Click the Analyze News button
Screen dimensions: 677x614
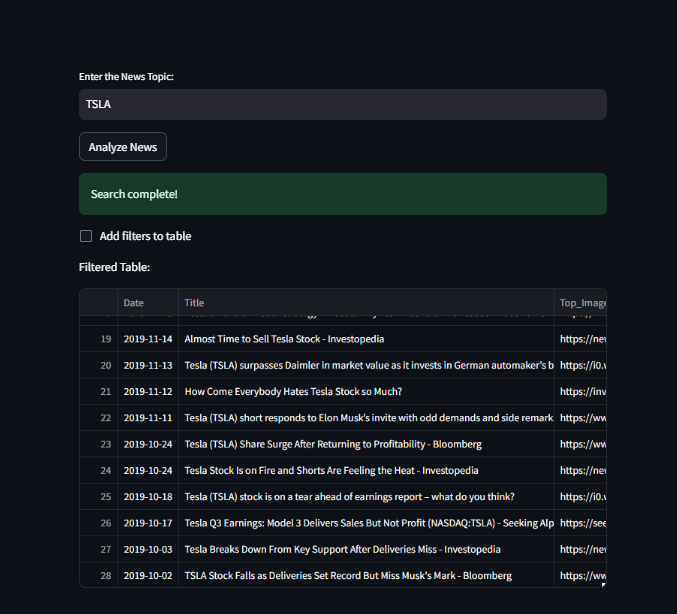[x=123, y=147]
